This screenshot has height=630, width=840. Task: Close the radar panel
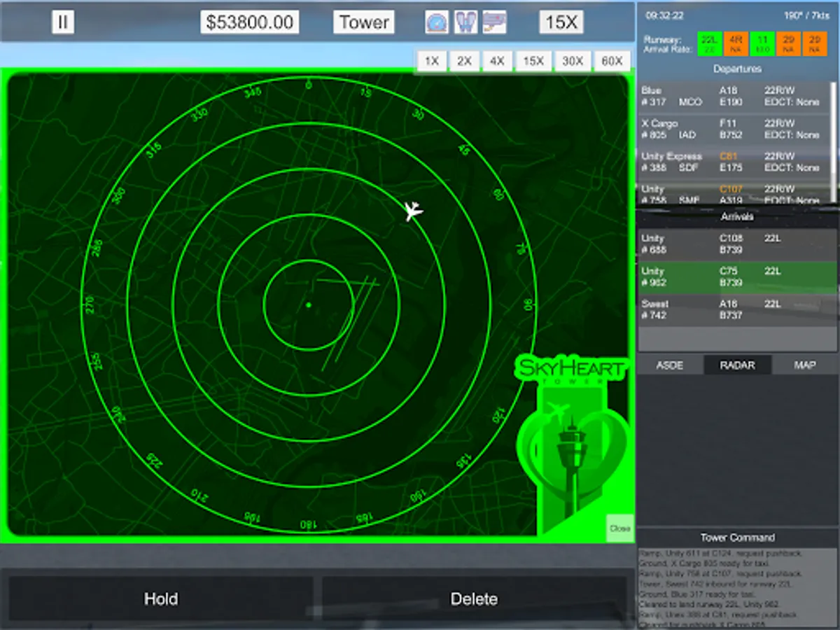tap(619, 528)
